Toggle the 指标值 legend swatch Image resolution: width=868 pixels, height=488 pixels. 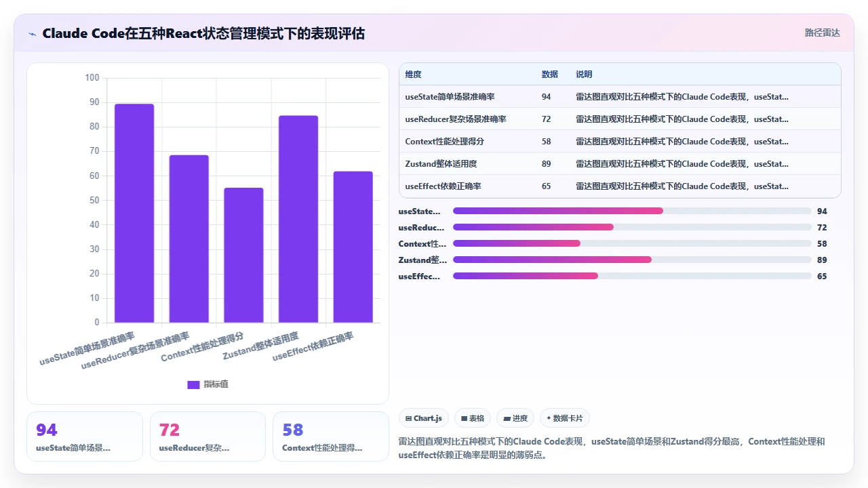(193, 385)
